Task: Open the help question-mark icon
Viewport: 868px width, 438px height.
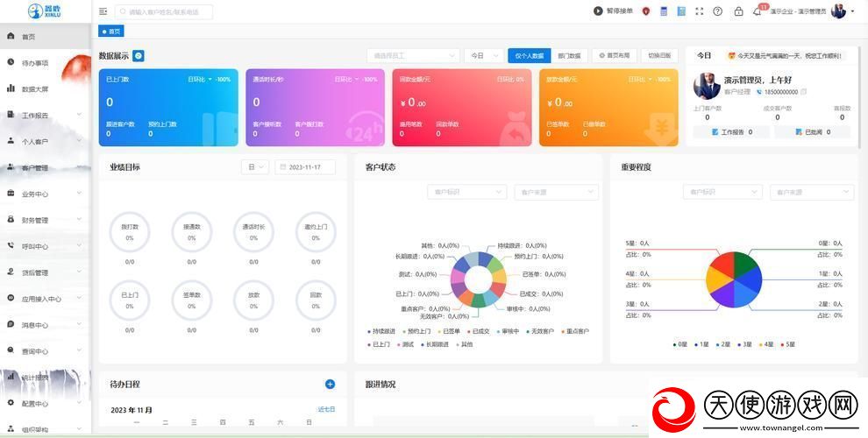Action: [x=718, y=11]
